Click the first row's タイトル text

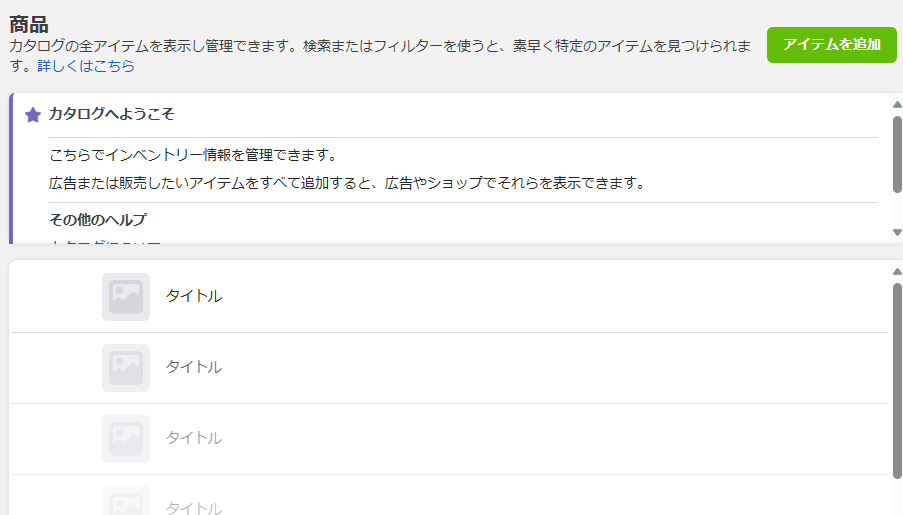[x=194, y=296]
